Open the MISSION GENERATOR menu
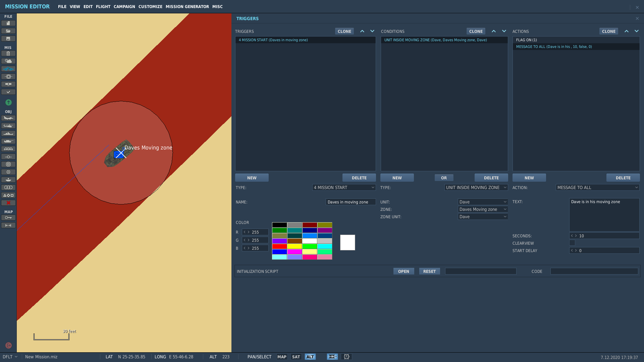 point(187,7)
